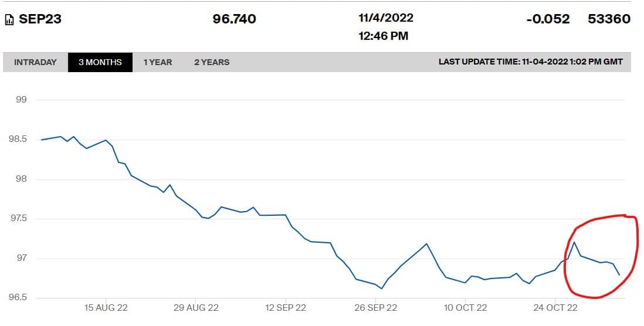Viewport: 644px width, 326px height.
Task: Click the 96.740 last price value
Action: pos(234,19)
